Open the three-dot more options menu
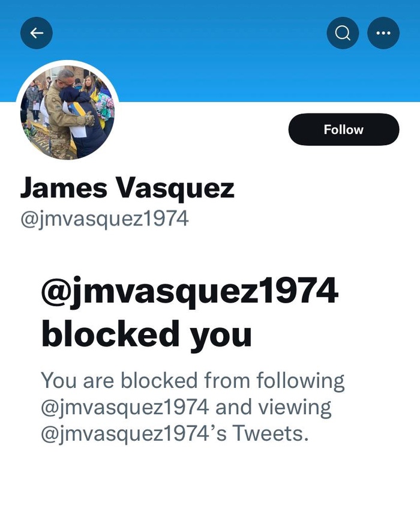420x526 pixels. 383,33
